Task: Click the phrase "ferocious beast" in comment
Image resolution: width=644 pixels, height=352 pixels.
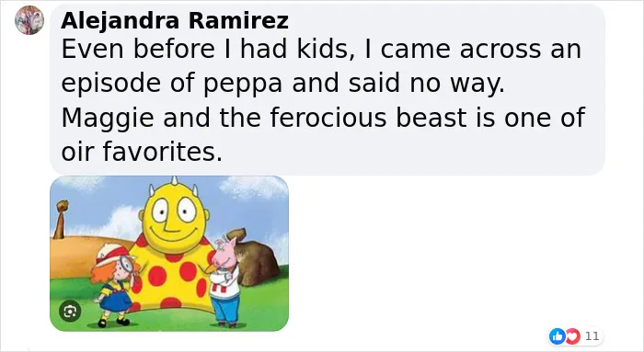Action: [369, 118]
